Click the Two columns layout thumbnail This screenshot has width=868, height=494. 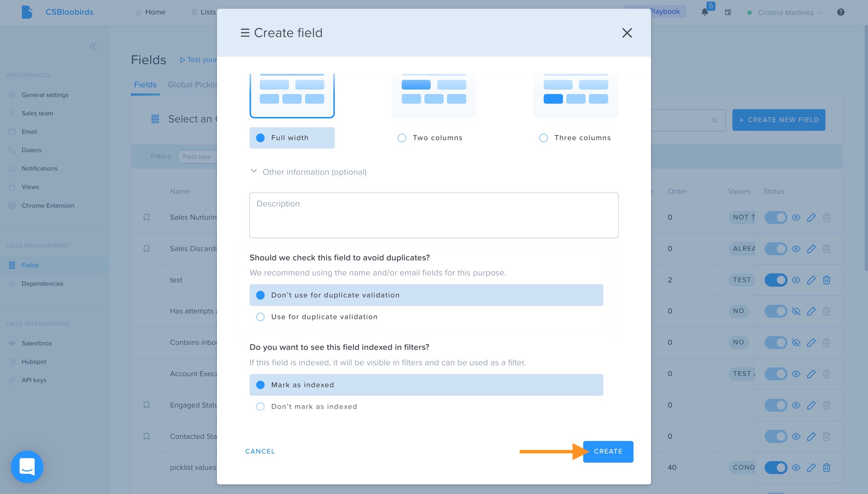[x=434, y=96]
